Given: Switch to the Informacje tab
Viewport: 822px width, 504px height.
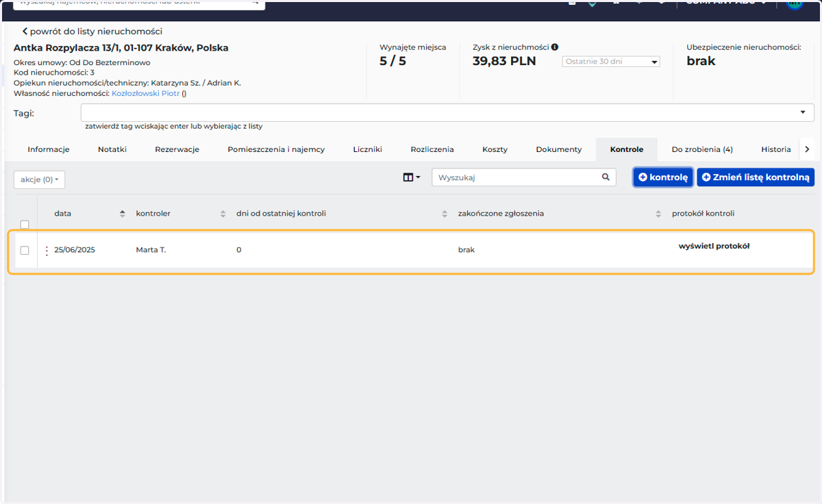Looking at the screenshot, I should click(49, 149).
